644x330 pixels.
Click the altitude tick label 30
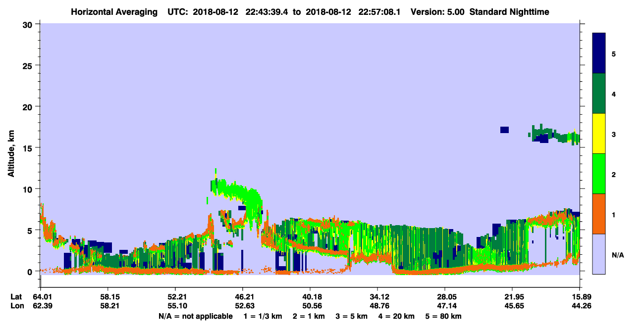29,24
